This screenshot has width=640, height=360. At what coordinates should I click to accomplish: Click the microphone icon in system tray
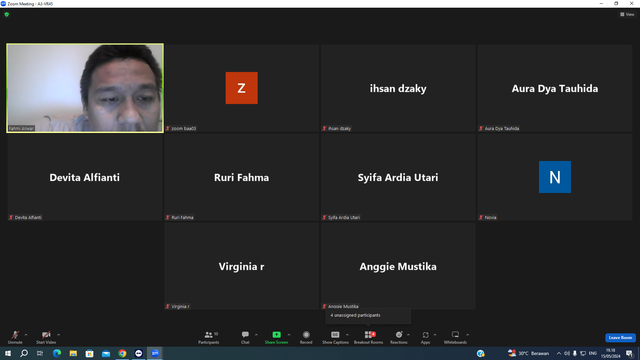pyautogui.click(x=575, y=353)
